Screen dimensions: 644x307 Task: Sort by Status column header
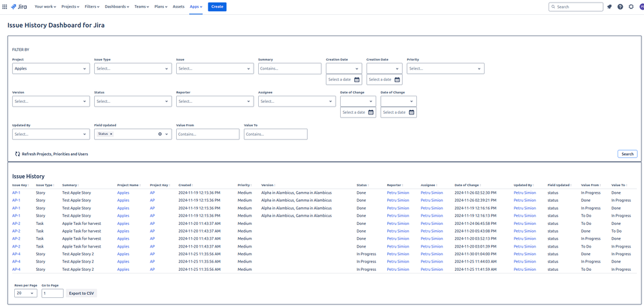(362, 185)
